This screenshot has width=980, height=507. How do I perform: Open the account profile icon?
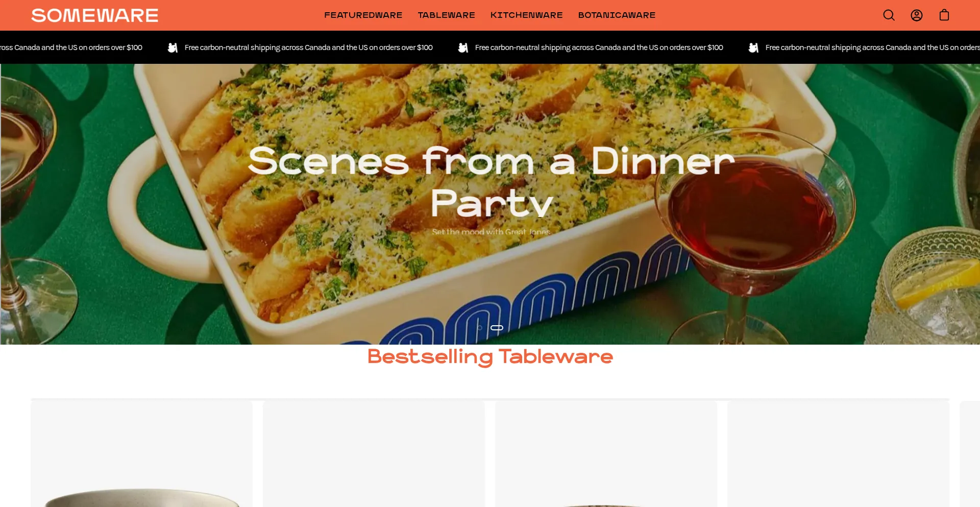tap(917, 15)
